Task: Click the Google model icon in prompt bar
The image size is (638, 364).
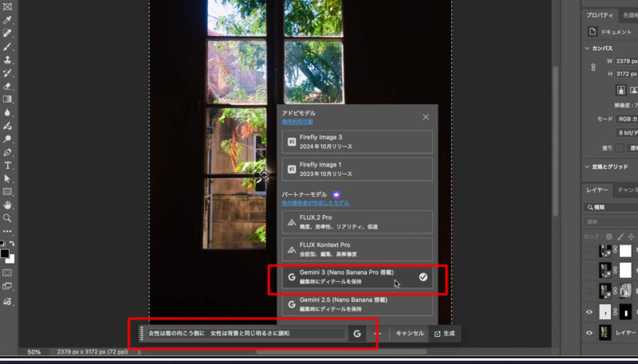Action: 357,333
